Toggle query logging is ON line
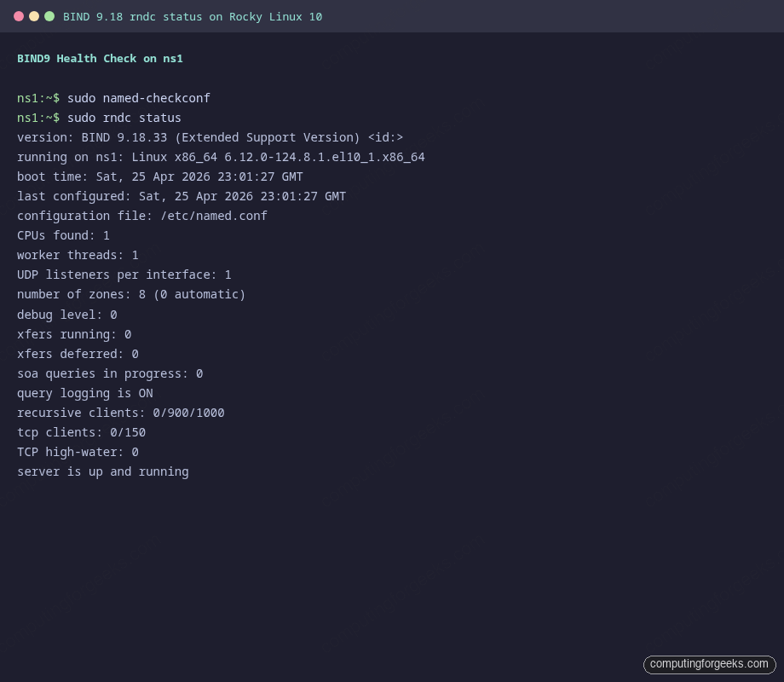The width and height of the screenshot is (784, 682). [84, 393]
